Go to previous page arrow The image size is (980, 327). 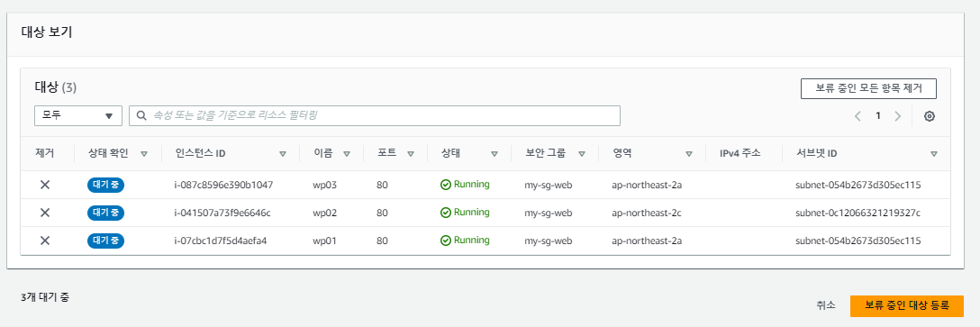coord(857,116)
